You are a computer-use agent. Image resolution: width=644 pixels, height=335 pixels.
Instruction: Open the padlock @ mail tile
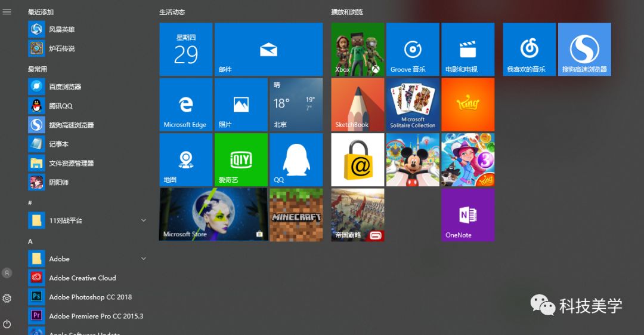[x=358, y=159]
